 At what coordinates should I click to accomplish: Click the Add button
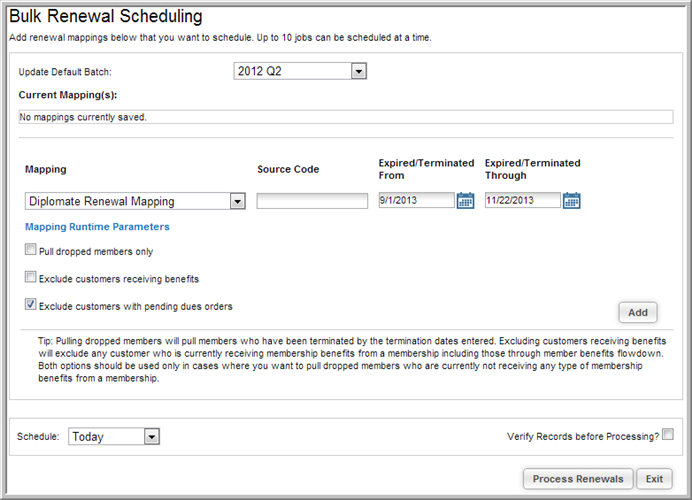(x=638, y=312)
